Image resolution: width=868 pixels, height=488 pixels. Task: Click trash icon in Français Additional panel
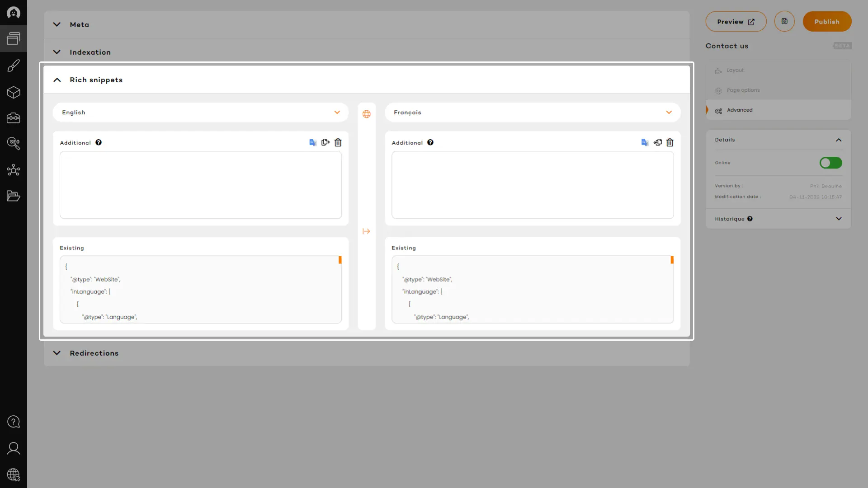[x=670, y=142]
